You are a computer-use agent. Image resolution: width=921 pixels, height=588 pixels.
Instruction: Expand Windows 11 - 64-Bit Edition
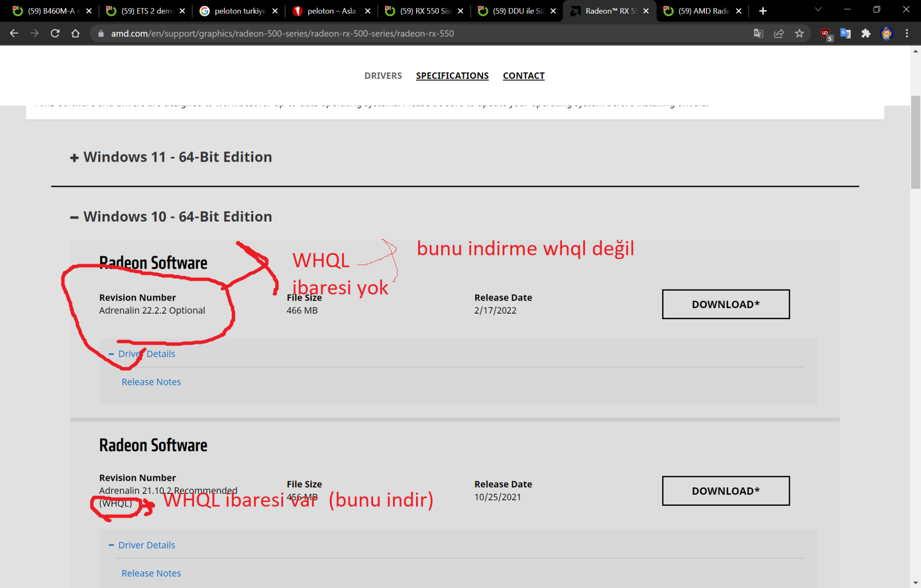pos(171,157)
